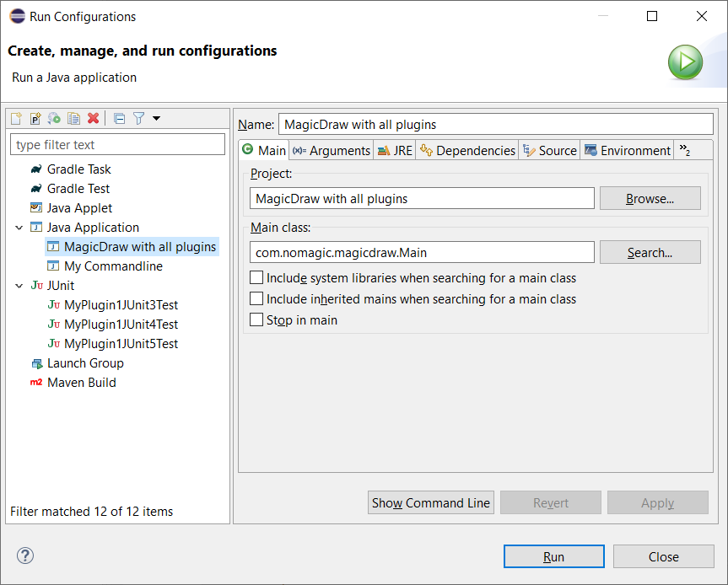Delete selected configuration with red X
Image resolution: width=728 pixels, height=585 pixels.
94,119
